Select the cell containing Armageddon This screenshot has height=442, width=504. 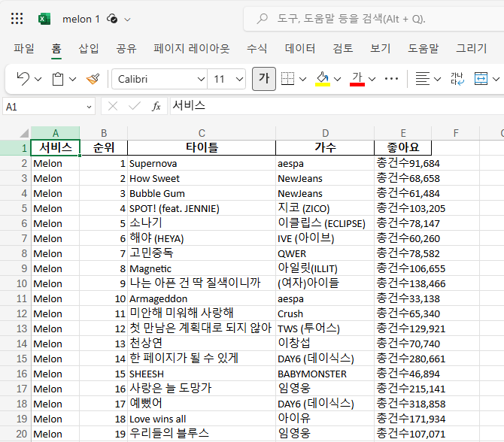pos(202,298)
